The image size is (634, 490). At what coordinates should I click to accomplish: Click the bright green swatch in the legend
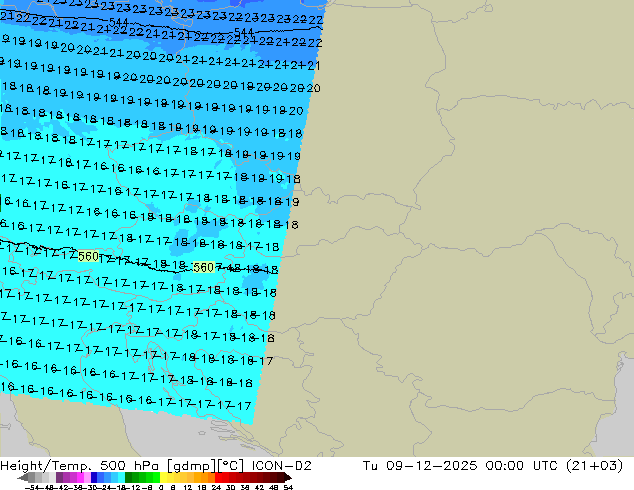(156, 477)
